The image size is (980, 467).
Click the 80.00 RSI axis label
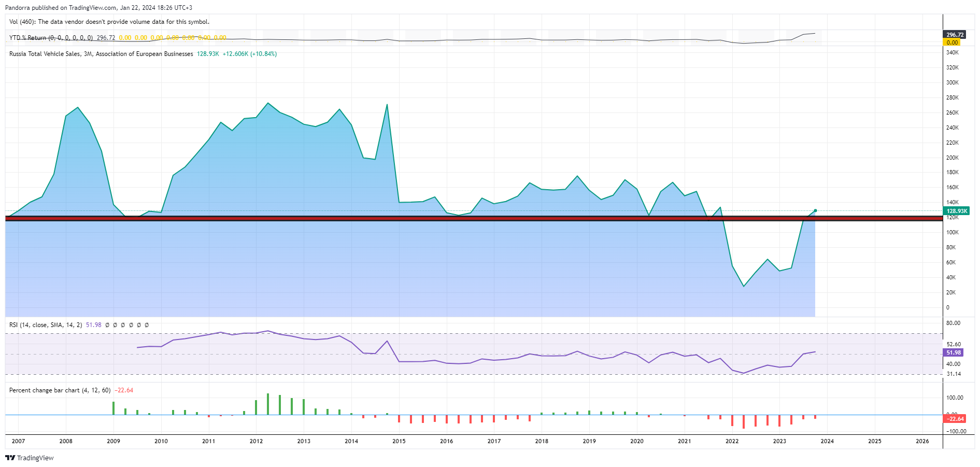953,323
